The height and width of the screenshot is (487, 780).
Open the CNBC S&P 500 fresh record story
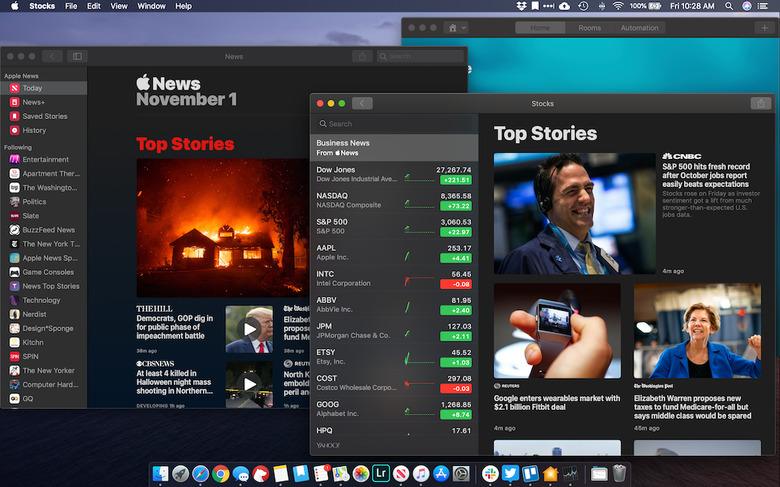tap(705, 175)
